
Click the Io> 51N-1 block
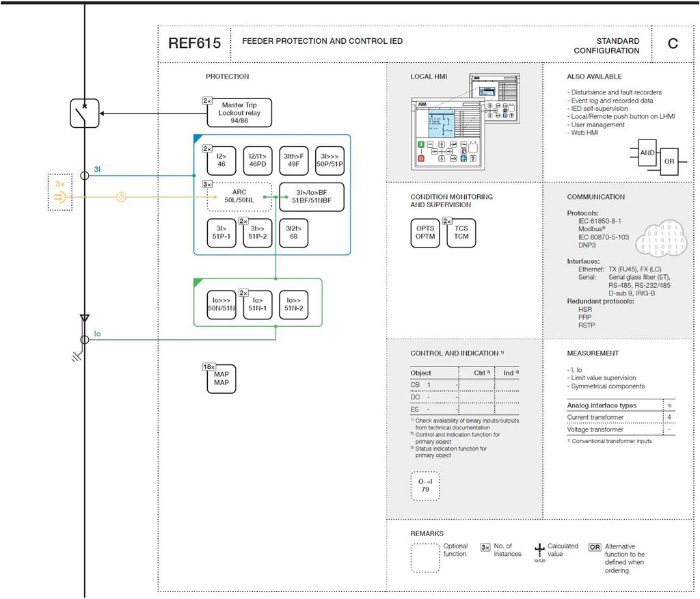point(258,305)
